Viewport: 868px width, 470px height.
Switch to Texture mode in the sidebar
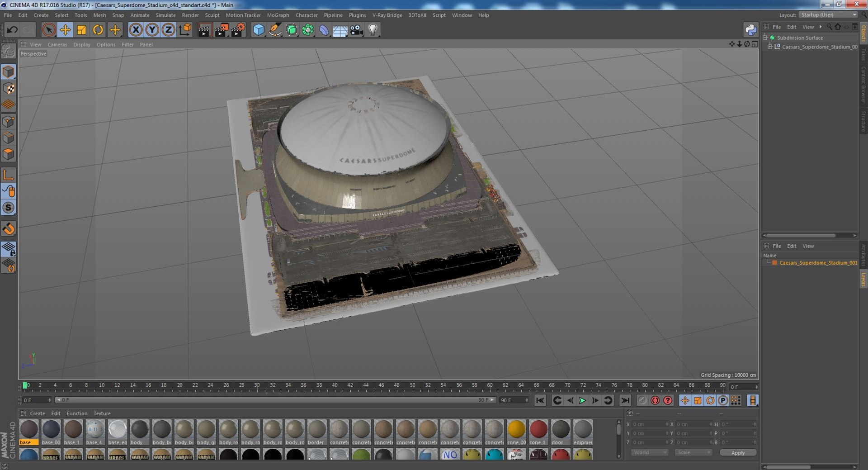click(x=9, y=88)
